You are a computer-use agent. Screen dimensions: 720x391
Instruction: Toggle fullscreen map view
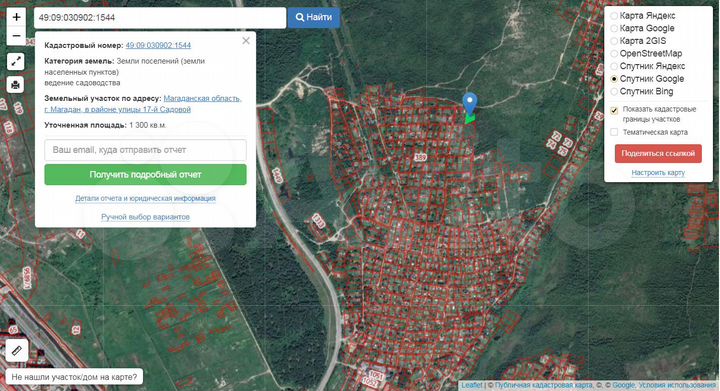click(x=16, y=61)
